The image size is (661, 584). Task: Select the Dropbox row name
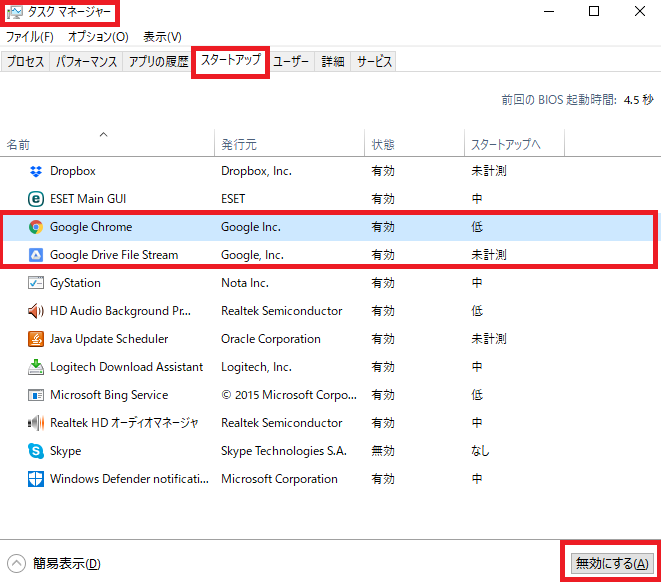(x=73, y=171)
